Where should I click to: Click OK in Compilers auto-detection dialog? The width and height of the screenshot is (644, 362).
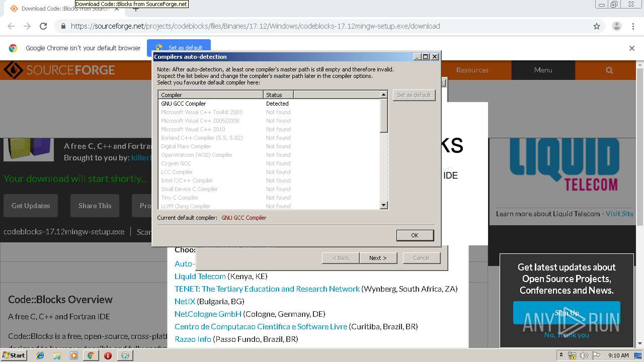click(415, 235)
